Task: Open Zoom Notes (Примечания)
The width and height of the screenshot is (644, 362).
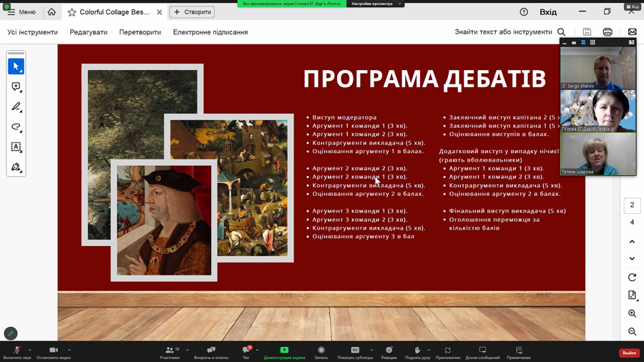Action: coord(519,353)
